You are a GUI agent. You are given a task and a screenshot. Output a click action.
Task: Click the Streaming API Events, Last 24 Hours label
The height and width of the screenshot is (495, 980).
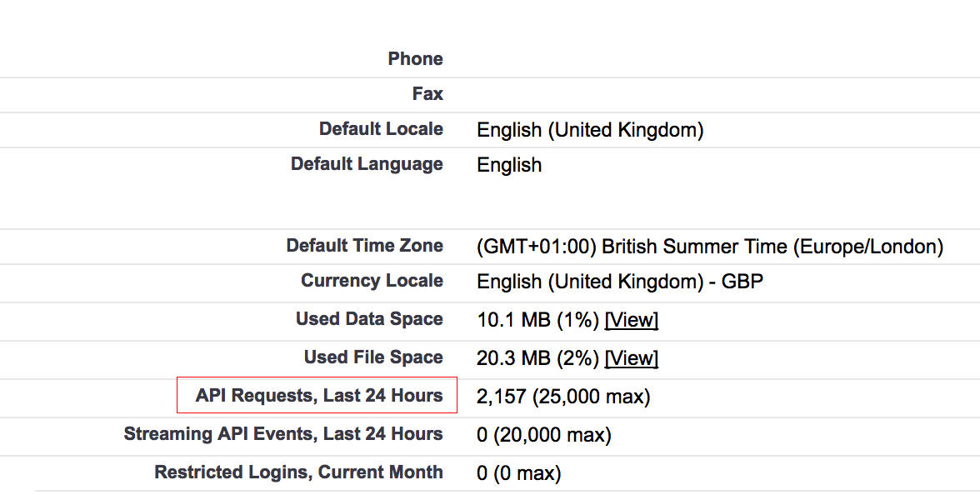click(283, 434)
